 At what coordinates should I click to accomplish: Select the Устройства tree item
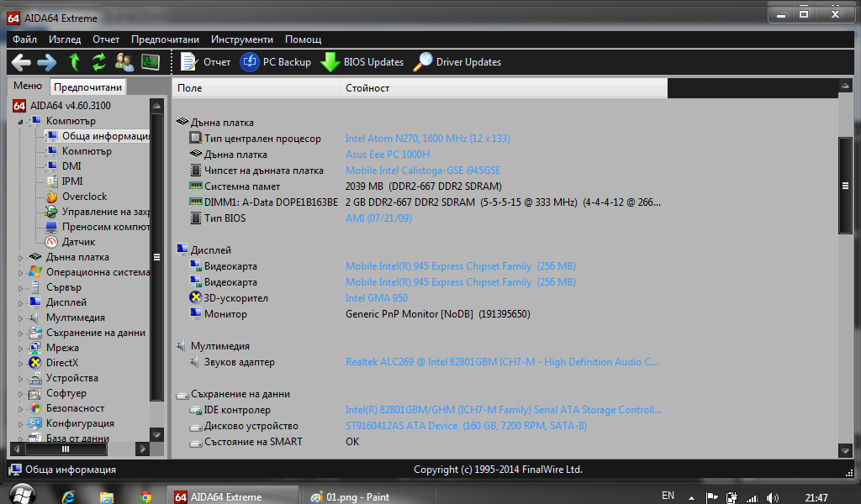[72, 378]
